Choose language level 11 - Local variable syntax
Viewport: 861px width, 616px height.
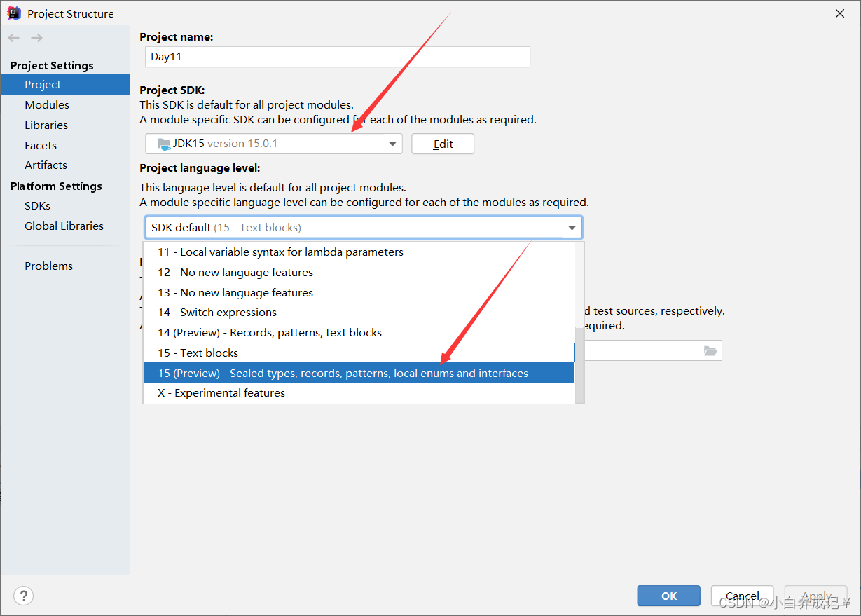click(359, 252)
